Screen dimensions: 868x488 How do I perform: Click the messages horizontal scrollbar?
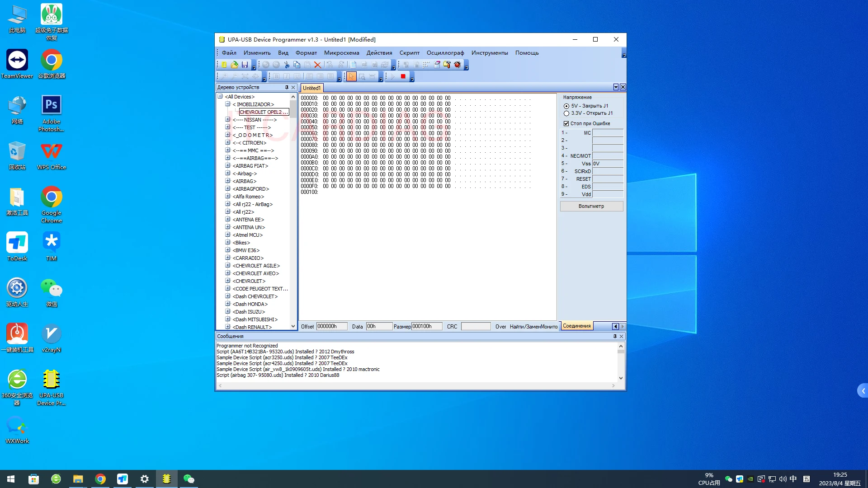pyautogui.click(x=417, y=386)
